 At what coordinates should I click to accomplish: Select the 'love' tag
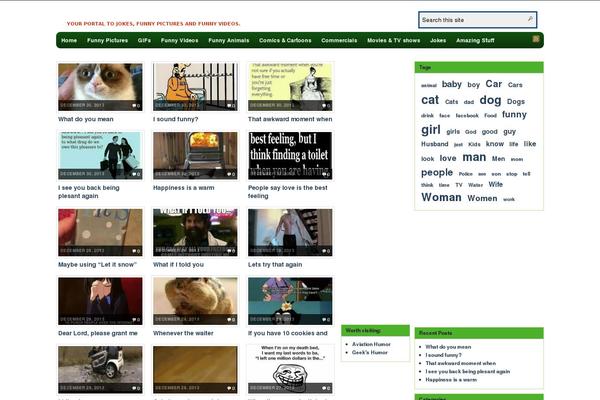click(x=448, y=158)
